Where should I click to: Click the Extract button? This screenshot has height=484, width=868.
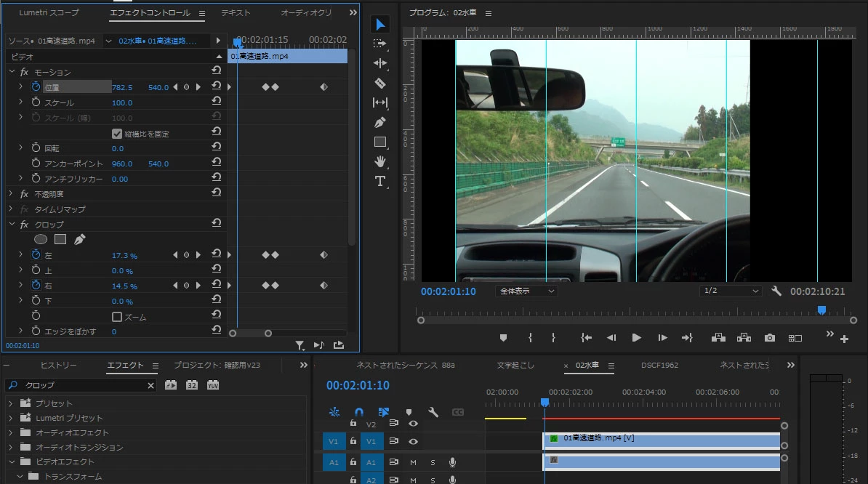(x=744, y=337)
